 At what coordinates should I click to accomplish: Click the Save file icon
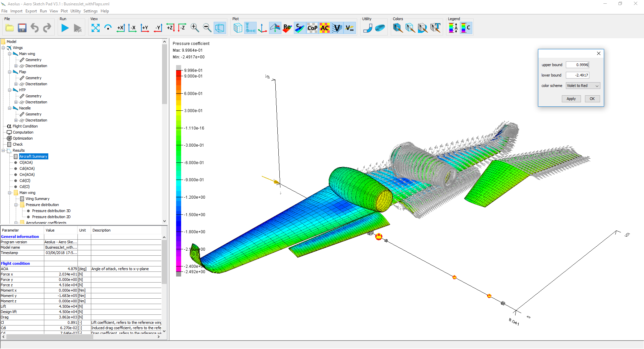(22, 28)
